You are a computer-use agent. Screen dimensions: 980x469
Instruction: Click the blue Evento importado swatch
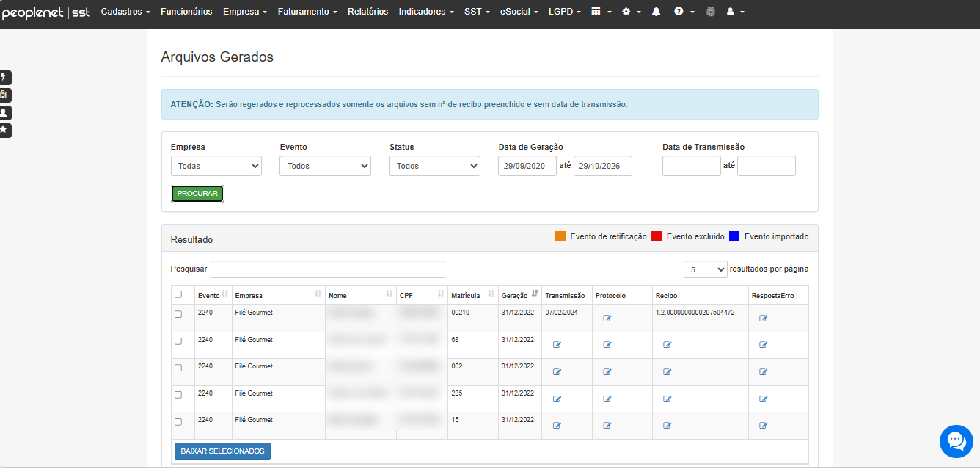734,236
